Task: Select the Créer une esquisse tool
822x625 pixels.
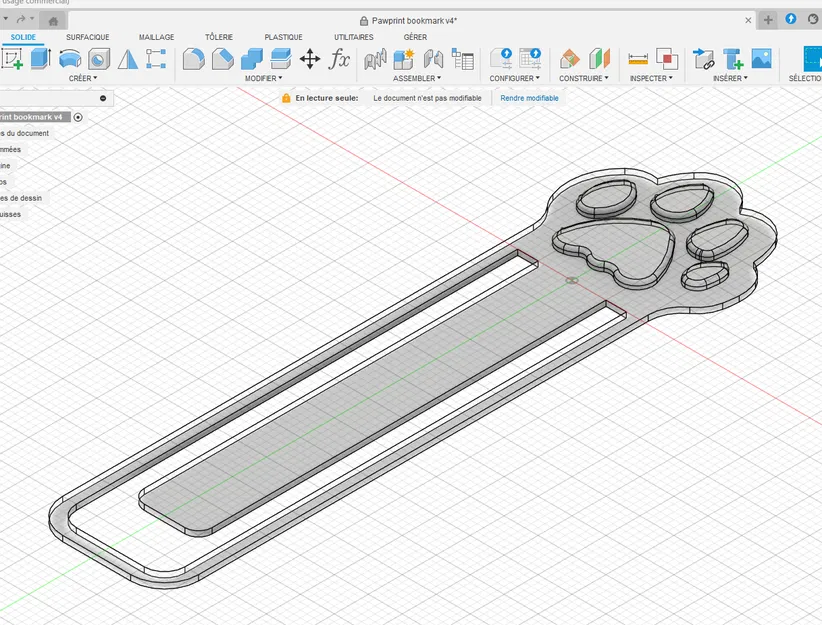Action: (15, 58)
